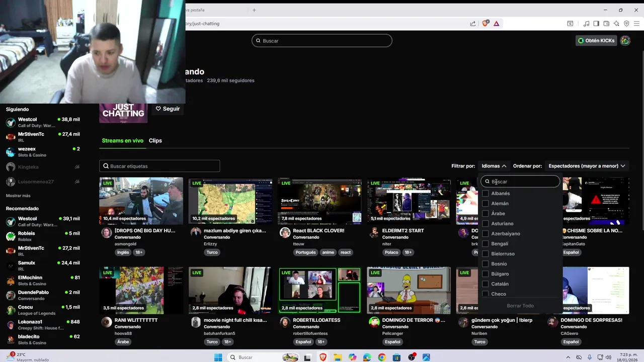
Task: Open Espectadores (mayor a menor) sort dropdown
Action: coord(587,166)
